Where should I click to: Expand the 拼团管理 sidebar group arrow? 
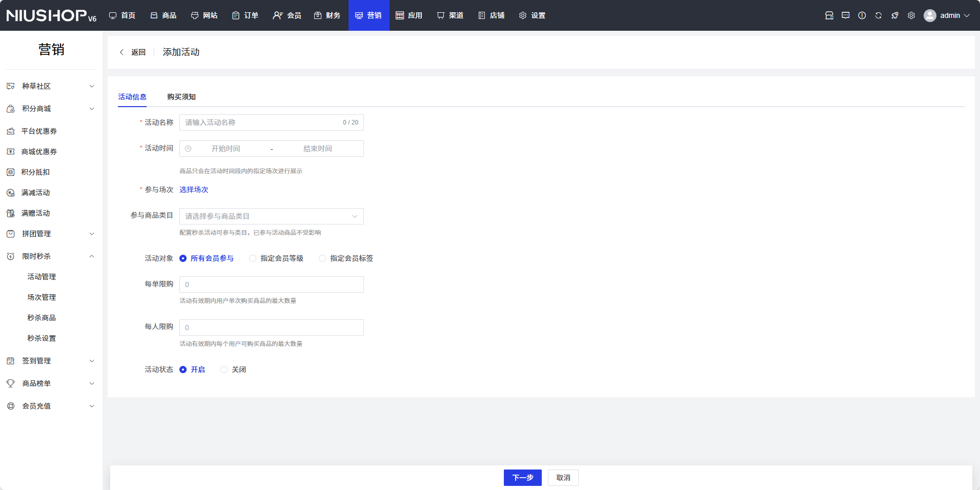pos(92,234)
